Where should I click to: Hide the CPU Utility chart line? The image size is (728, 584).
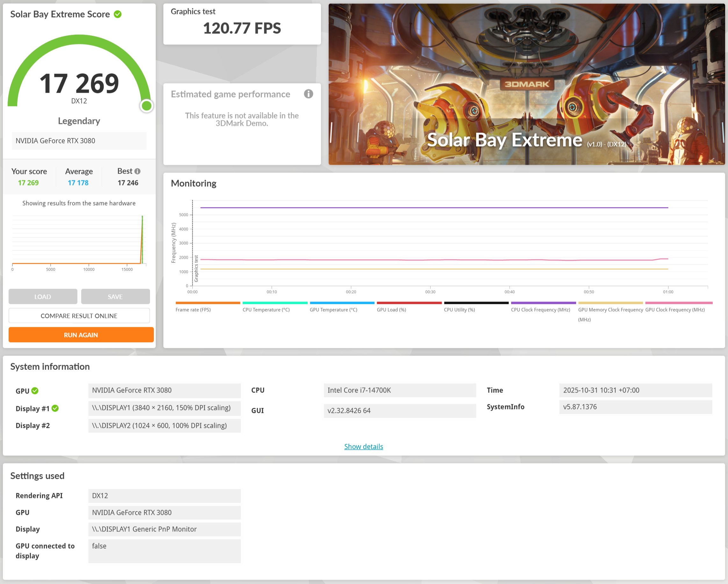[x=459, y=309]
